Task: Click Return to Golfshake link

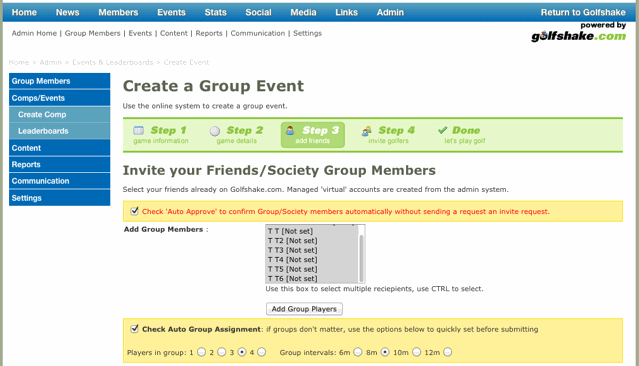Action: click(583, 12)
